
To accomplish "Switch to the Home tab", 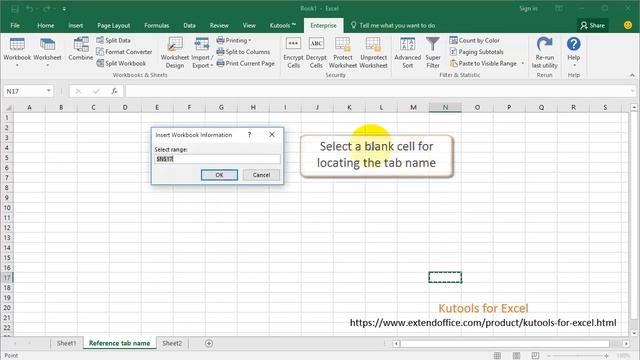I will click(46, 25).
